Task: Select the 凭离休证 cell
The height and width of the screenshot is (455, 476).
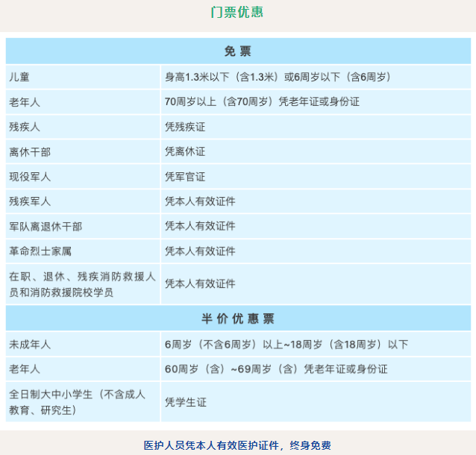Action: click(316, 151)
